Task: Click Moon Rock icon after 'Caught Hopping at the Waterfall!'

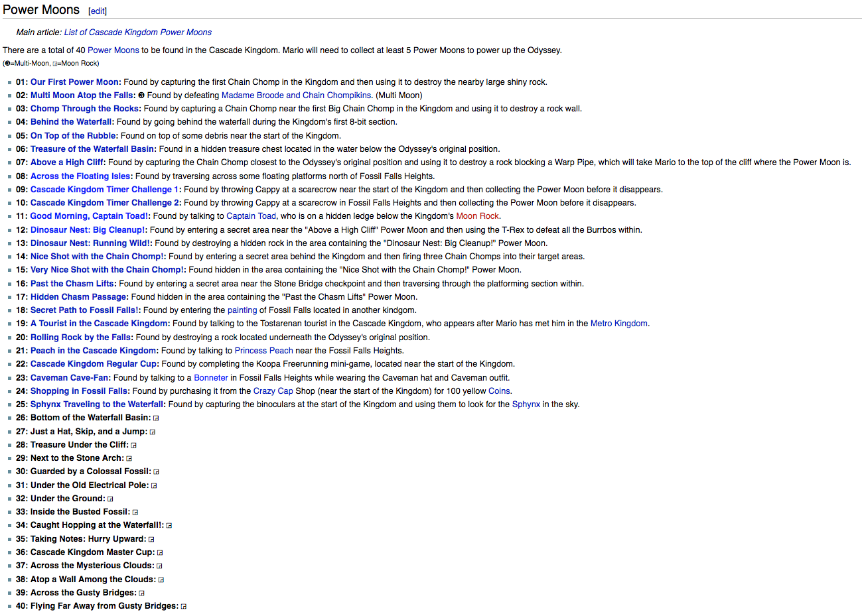Action: pos(169,526)
